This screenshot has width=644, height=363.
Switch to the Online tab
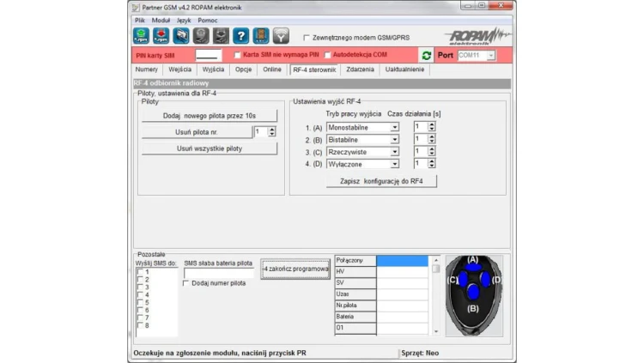[272, 70]
